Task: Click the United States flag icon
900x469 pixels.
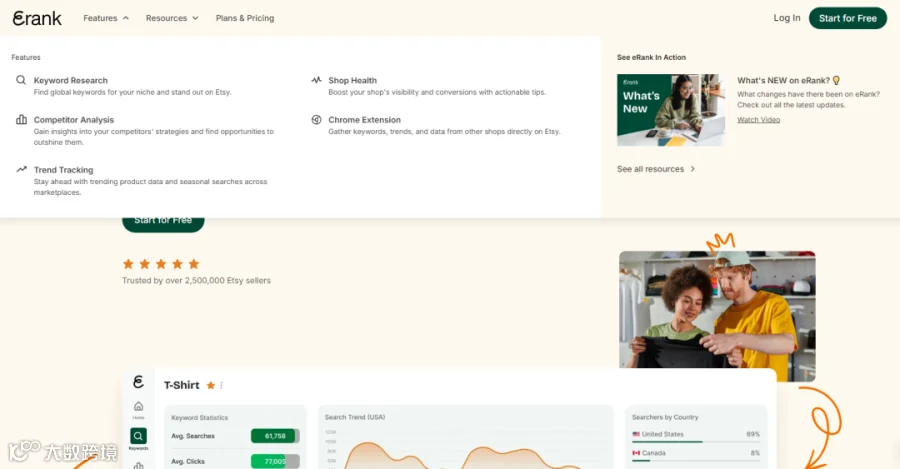Action: point(636,434)
